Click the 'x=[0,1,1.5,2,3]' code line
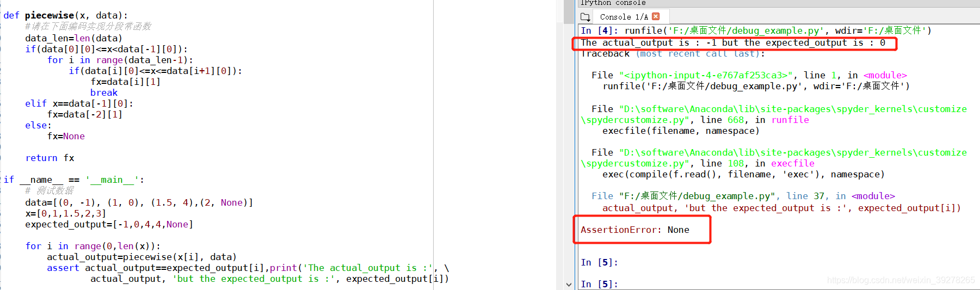Image resolution: width=980 pixels, height=290 pixels. 65,213
